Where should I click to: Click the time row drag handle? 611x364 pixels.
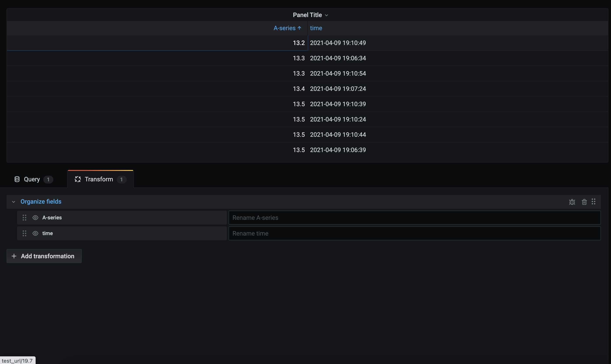(24, 233)
